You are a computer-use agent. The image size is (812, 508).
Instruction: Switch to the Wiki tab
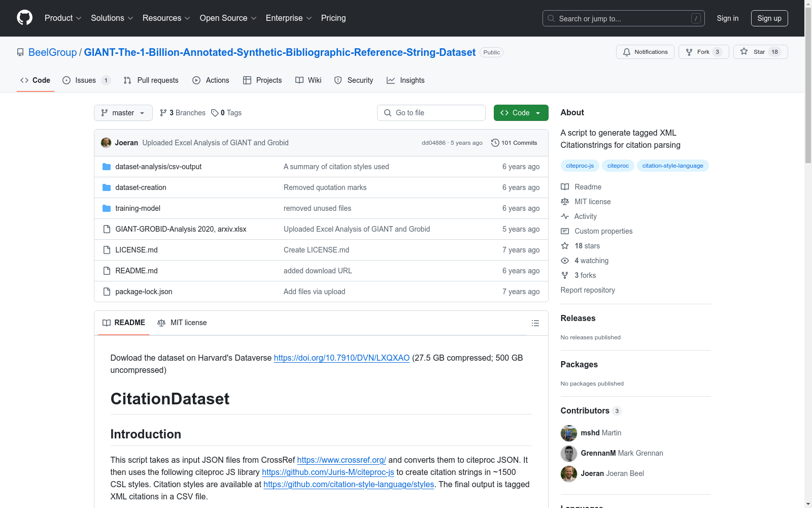pyautogui.click(x=309, y=80)
